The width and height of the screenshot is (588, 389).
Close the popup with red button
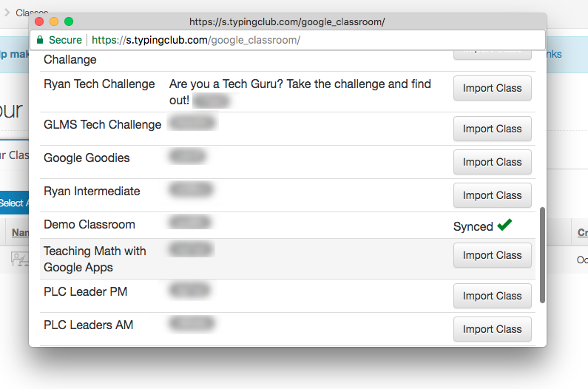click(x=39, y=22)
